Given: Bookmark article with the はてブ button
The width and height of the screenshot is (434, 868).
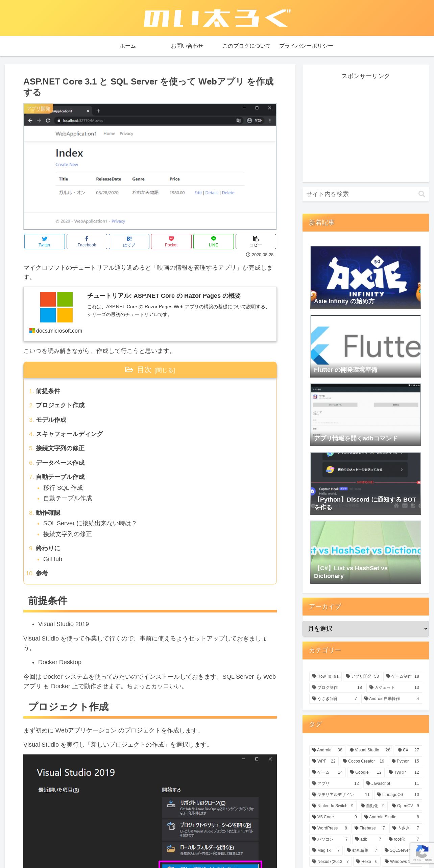Looking at the screenshot, I should [x=129, y=241].
